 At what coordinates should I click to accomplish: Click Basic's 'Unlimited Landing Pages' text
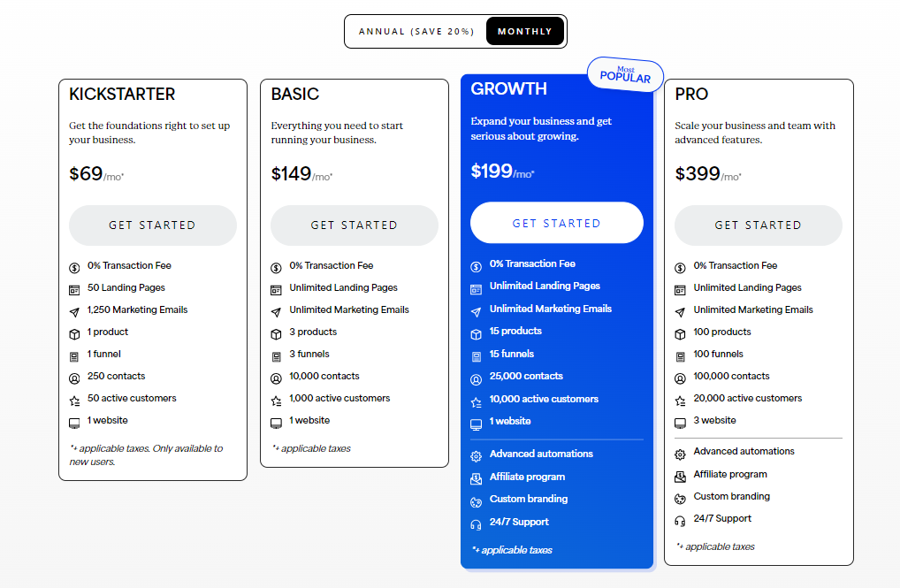(x=343, y=287)
